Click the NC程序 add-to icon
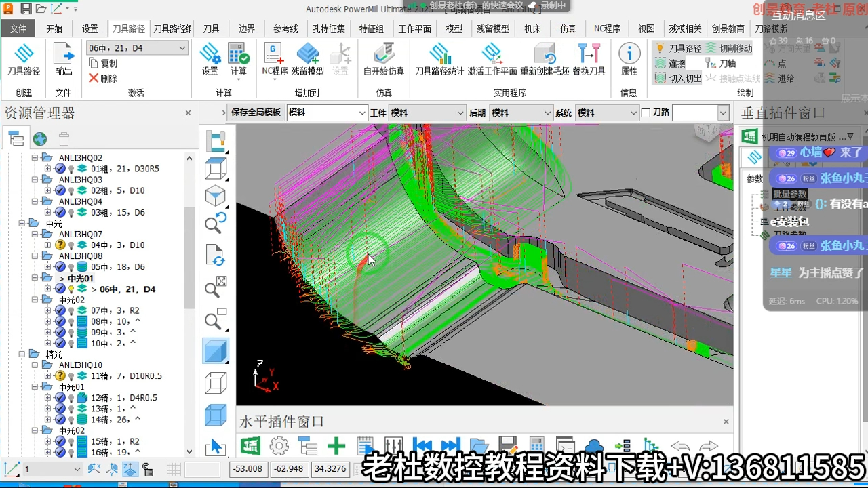Screen dimensions: 868x488 (275, 54)
